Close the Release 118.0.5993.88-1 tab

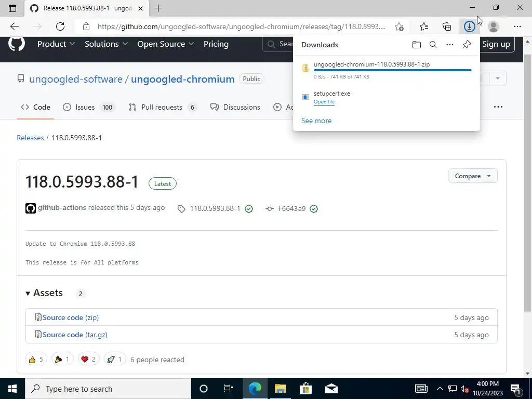point(140,8)
